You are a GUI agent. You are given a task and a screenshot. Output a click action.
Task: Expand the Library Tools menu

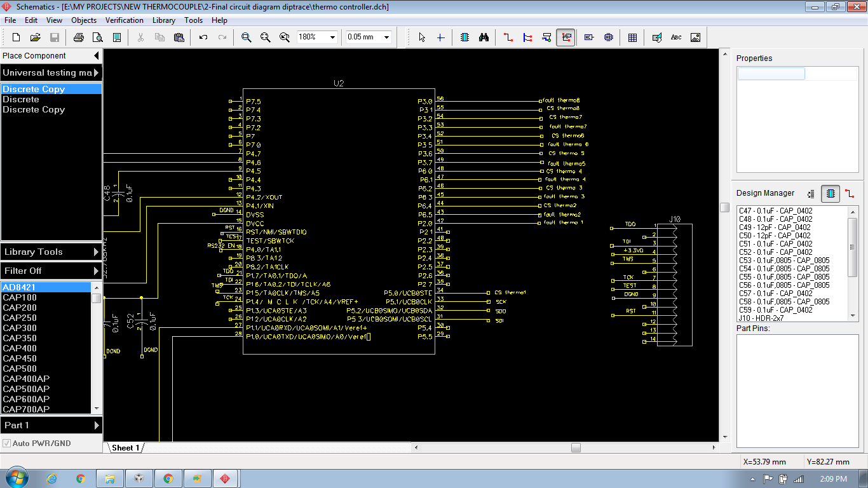click(x=51, y=252)
